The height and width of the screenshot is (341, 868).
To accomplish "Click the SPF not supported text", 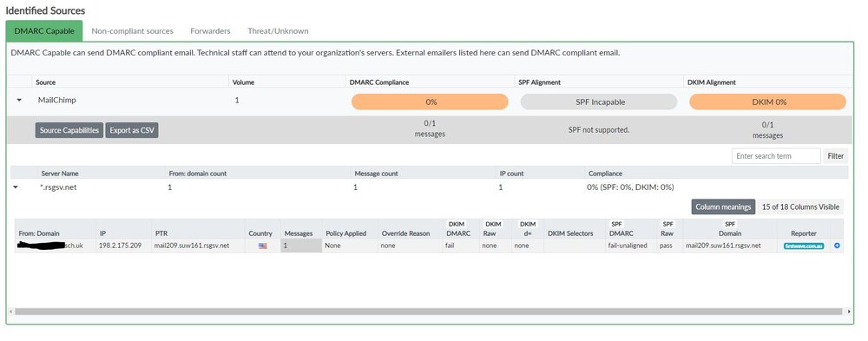I will pyautogui.click(x=599, y=131).
